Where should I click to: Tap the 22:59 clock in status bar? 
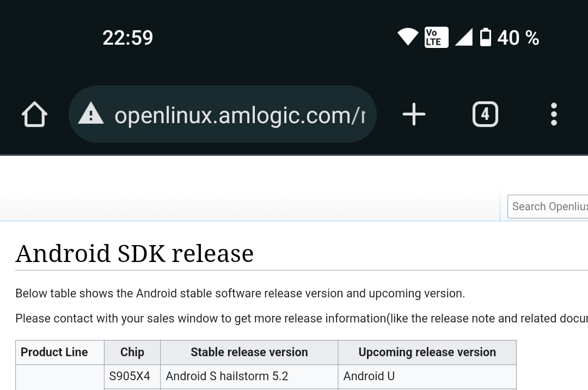[x=127, y=38]
